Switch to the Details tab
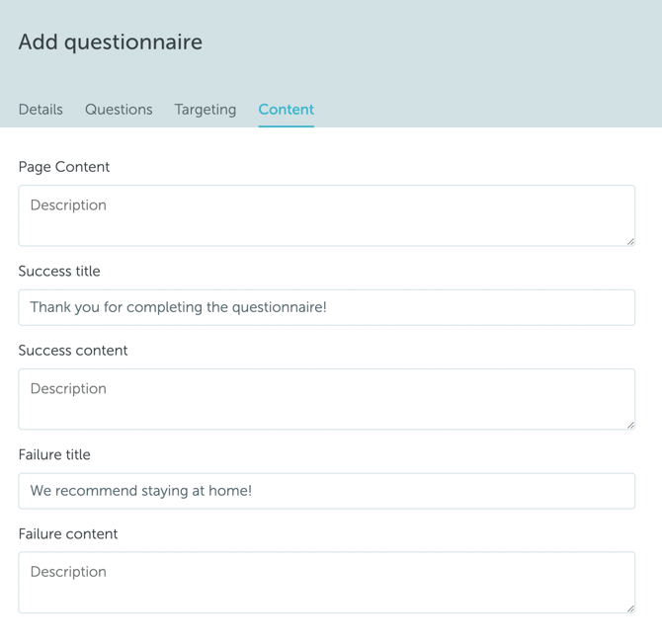Image resolution: width=662 pixels, height=644 pixels. [x=41, y=110]
